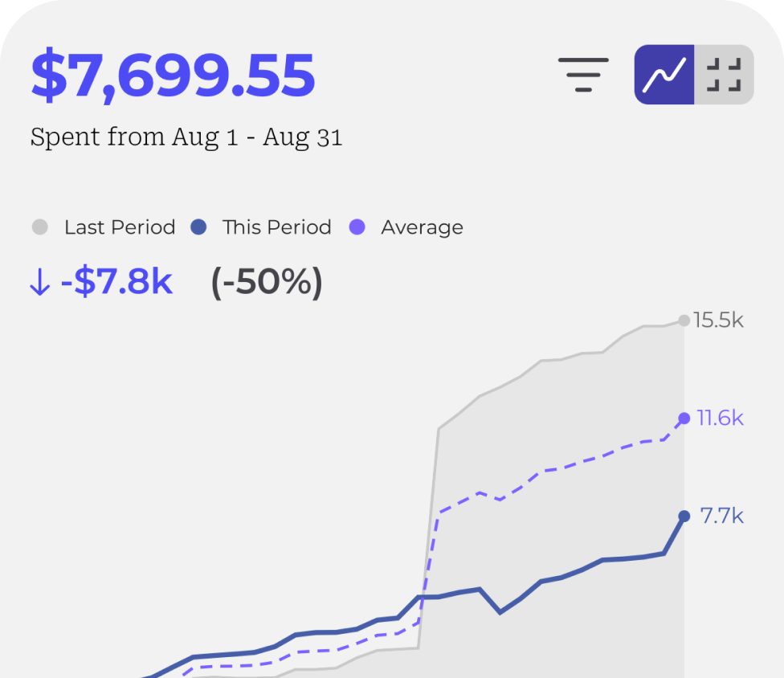Click the This Period legend dot
This screenshot has height=678, width=784.
pos(200,227)
